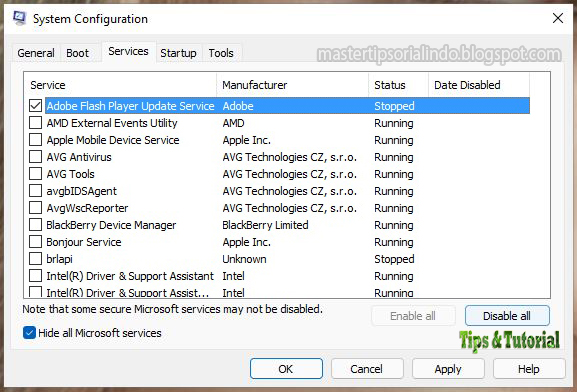The width and height of the screenshot is (577, 392).
Task: Open the Tools tab
Action: click(221, 53)
